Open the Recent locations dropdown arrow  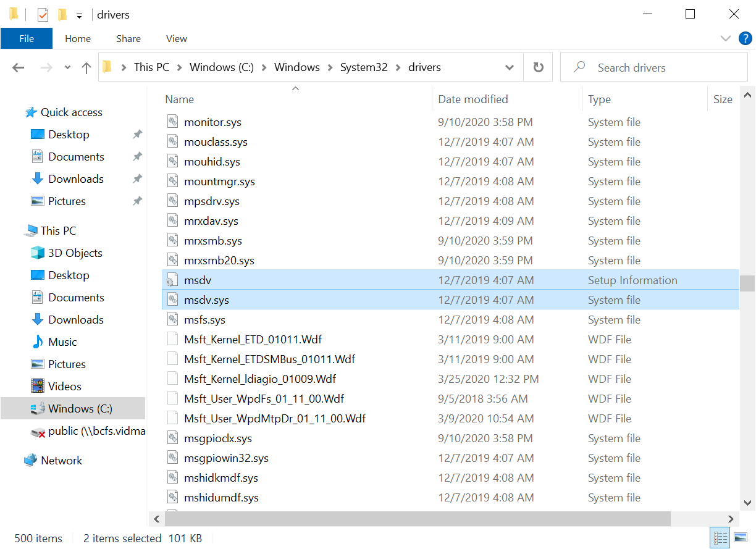click(67, 68)
